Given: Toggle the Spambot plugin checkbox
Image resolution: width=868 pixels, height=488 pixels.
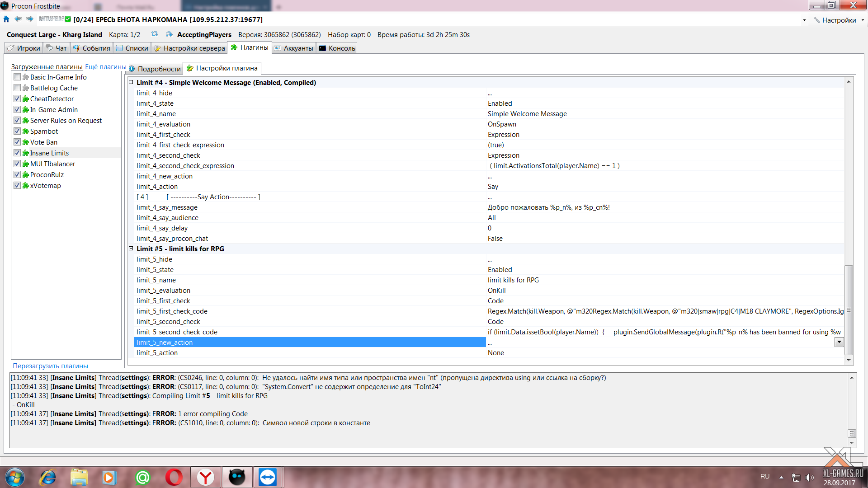Looking at the screenshot, I should coord(17,131).
